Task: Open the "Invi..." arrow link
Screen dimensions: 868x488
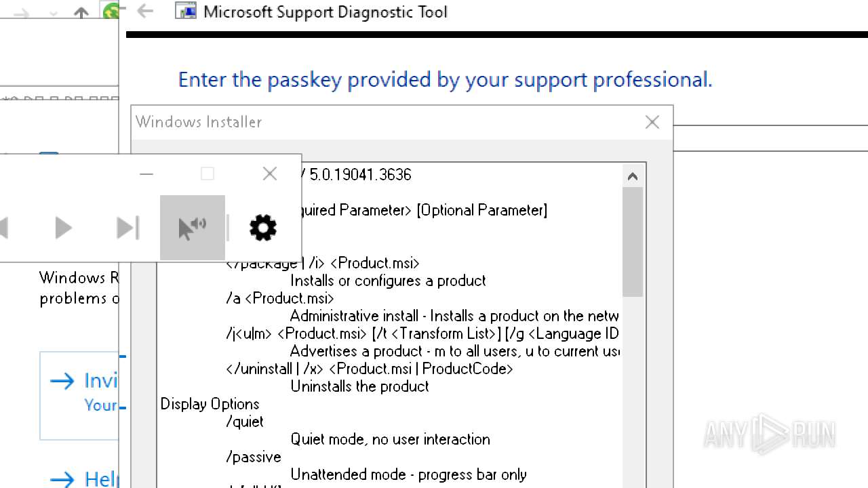Action: [x=81, y=381]
